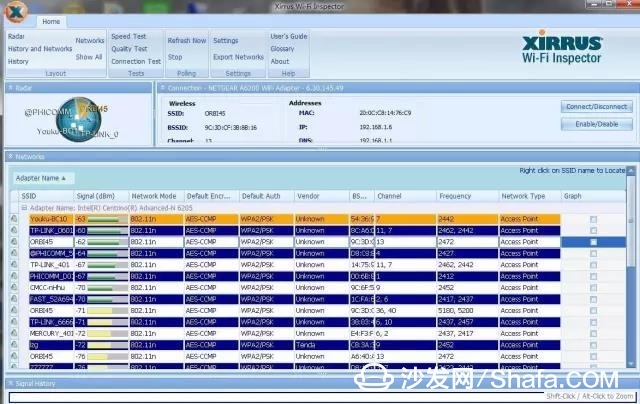
Task: Choose Show All layout
Action: click(x=89, y=57)
